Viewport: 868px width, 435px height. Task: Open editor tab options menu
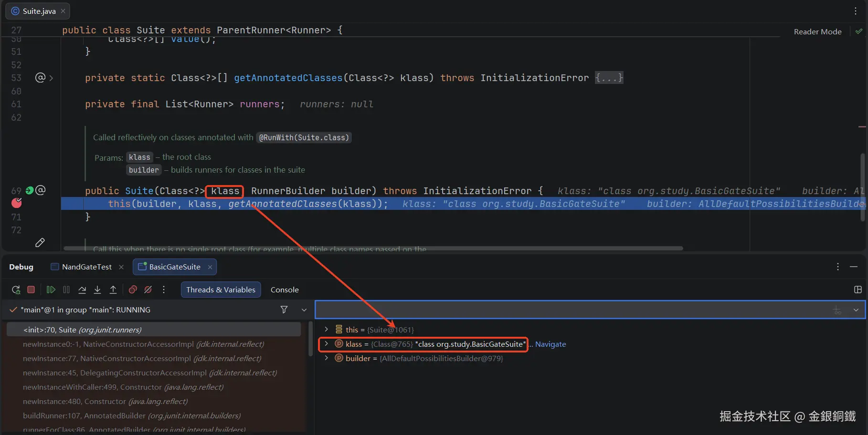[856, 11]
